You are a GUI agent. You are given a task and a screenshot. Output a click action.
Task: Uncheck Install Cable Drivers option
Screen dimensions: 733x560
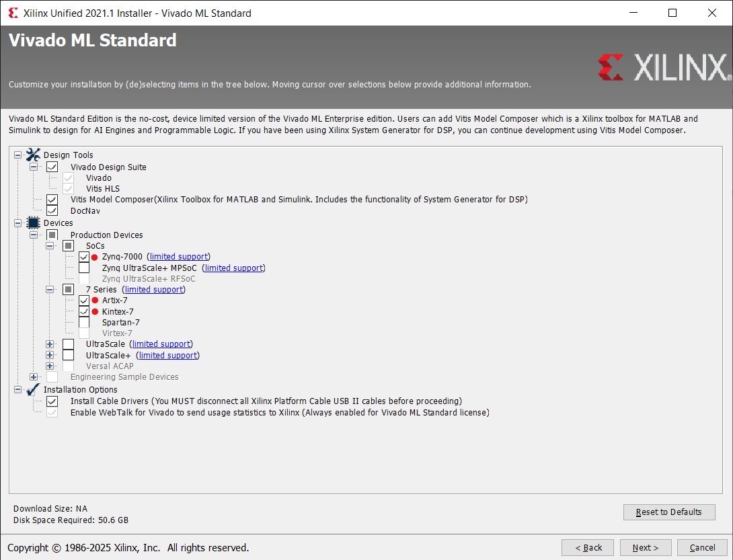(x=52, y=401)
